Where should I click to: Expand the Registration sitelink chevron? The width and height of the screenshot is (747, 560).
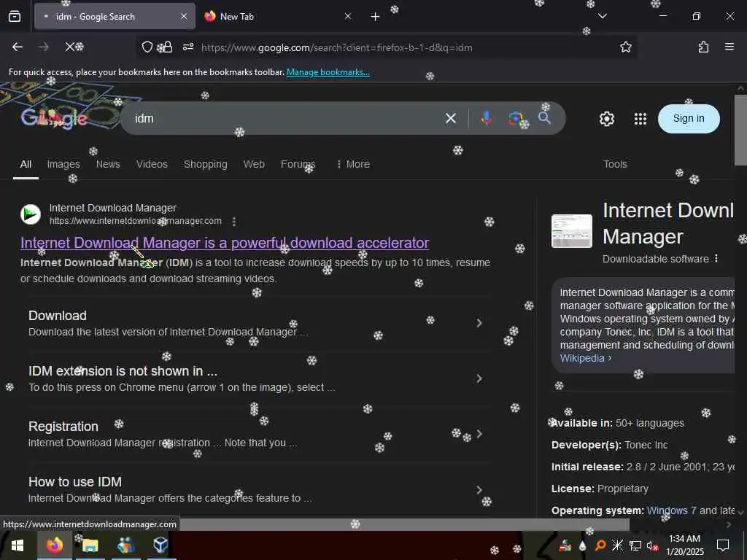(x=479, y=434)
